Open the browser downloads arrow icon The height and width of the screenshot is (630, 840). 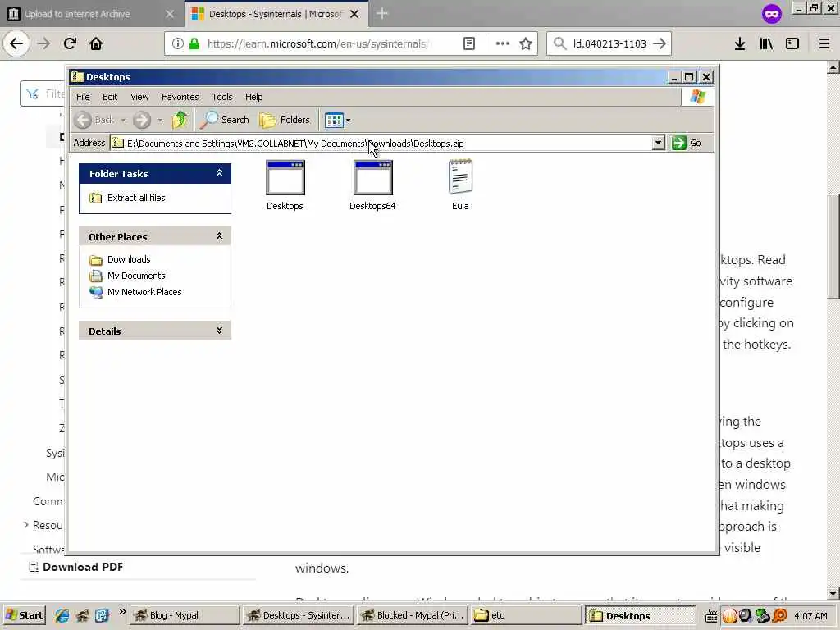pyautogui.click(x=739, y=44)
